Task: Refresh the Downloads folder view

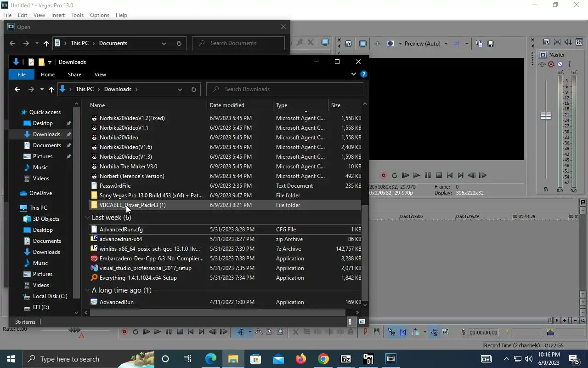Action: [x=193, y=89]
